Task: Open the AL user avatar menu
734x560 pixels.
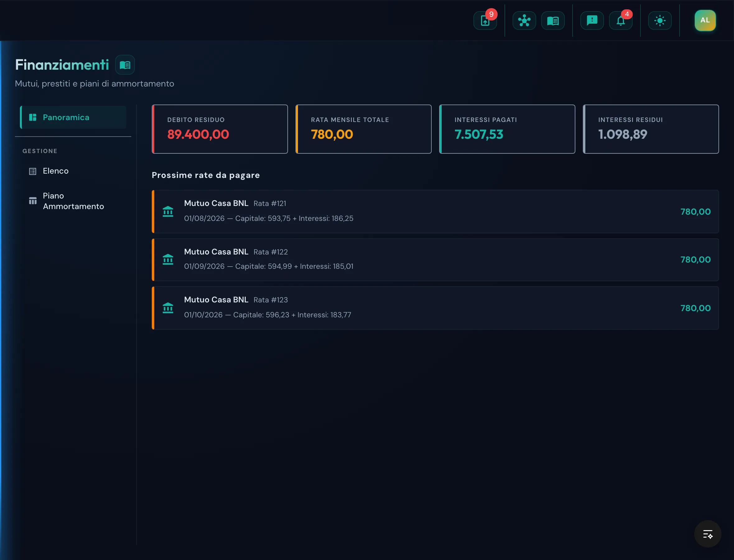Action: click(x=705, y=20)
